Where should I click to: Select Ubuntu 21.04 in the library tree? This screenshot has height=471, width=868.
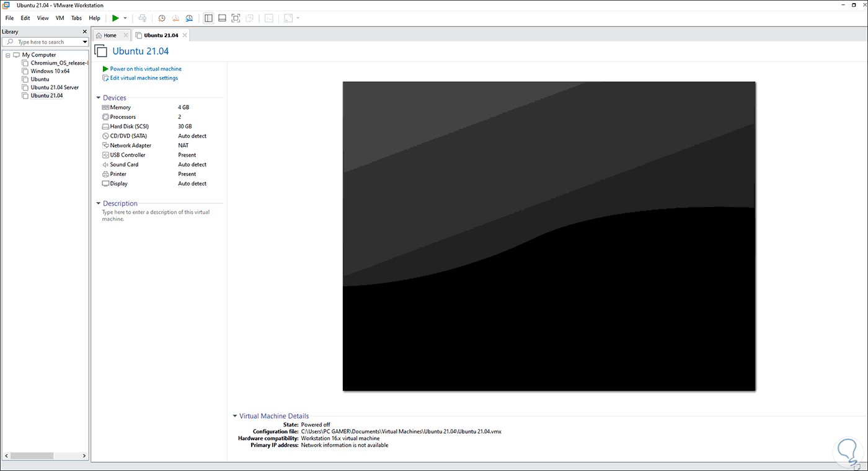(46, 95)
